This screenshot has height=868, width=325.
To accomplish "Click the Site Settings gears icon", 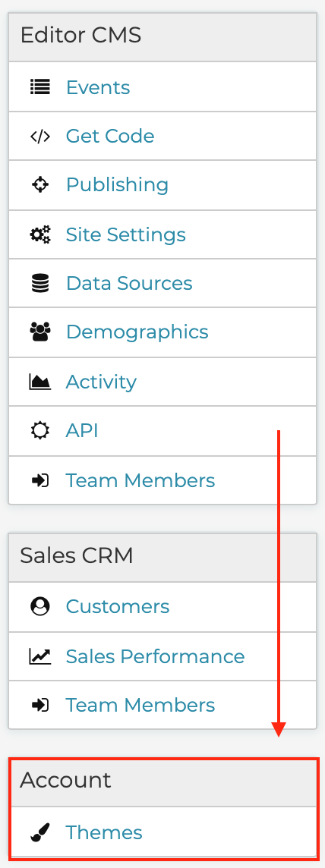I will pos(39,234).
